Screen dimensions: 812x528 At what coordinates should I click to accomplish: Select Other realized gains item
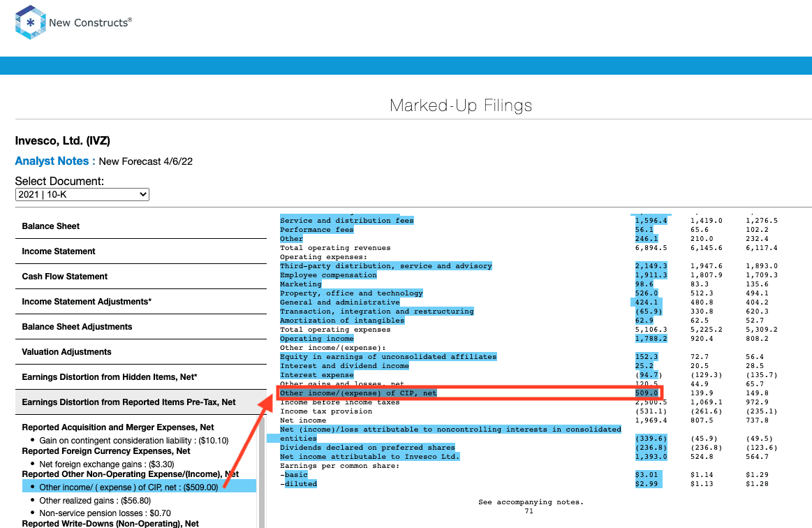click(x=95, y=501)
